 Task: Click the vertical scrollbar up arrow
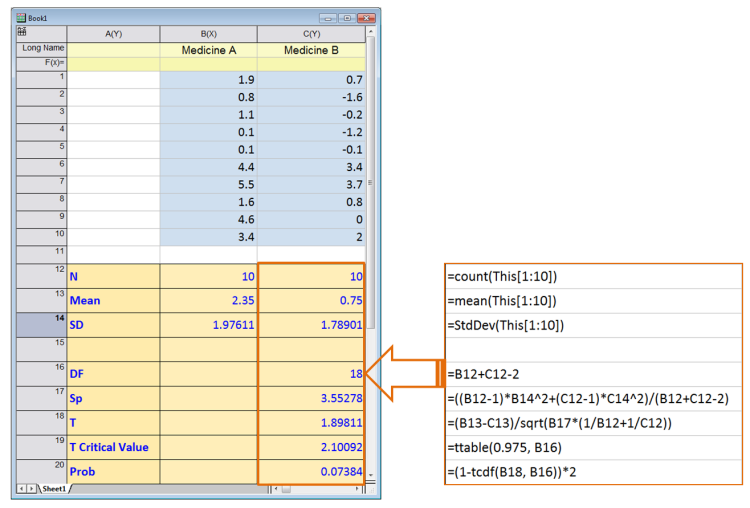click(x=372, y=31)
